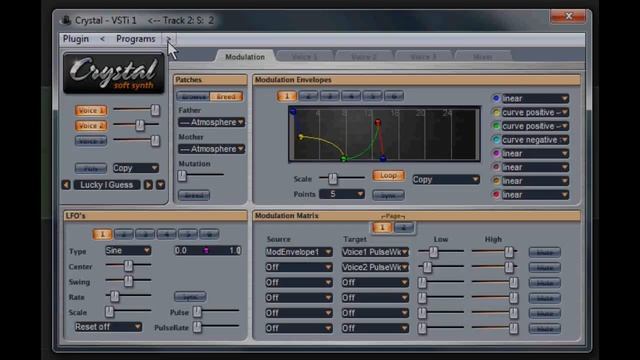Image resolution: width=640 pixels, height=360 pixels.
Task: Switch Patches panel to Browse mode
Action: click(193, 97)
